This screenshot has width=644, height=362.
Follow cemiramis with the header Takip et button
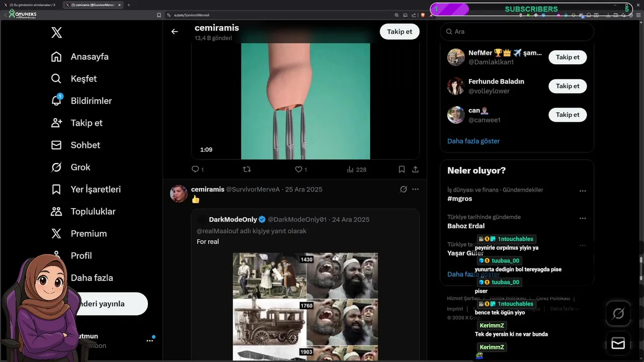(399, 31)
